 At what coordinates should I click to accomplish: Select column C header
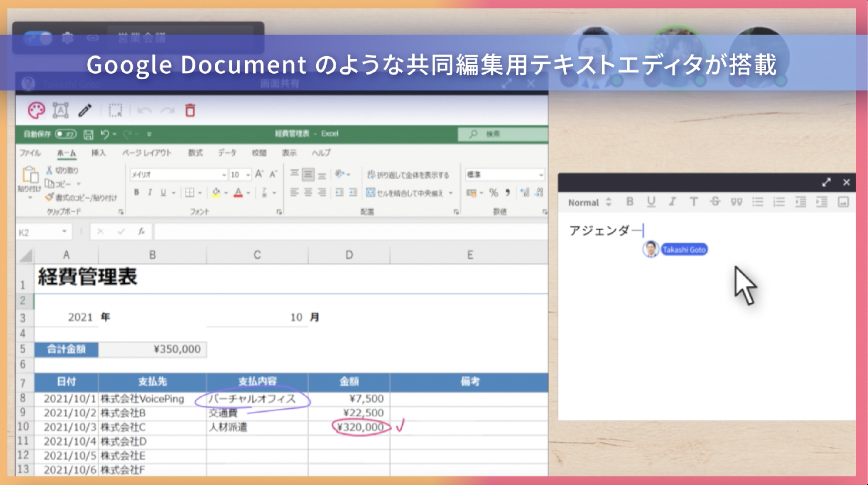click(x=257, y=255)
